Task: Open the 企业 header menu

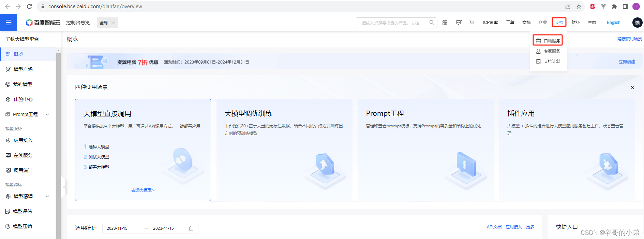Action: pos(543,23)
